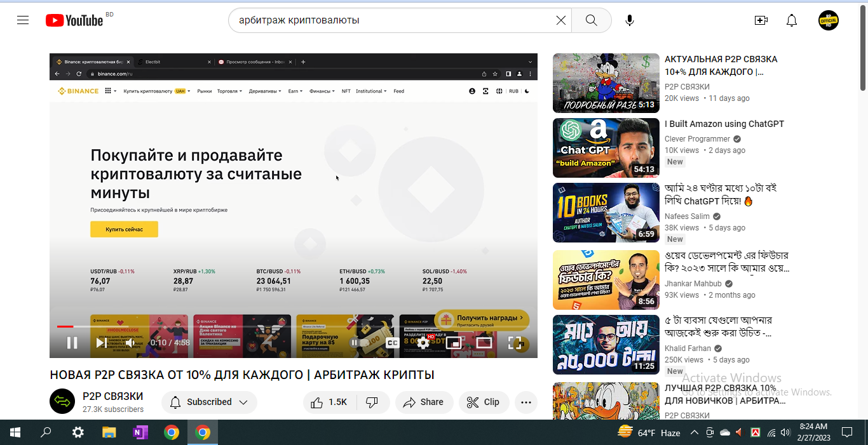868x445 pixels.
Task: Open the 10 Books in 24 Hours thumbnail
Action: coord(606,213)
